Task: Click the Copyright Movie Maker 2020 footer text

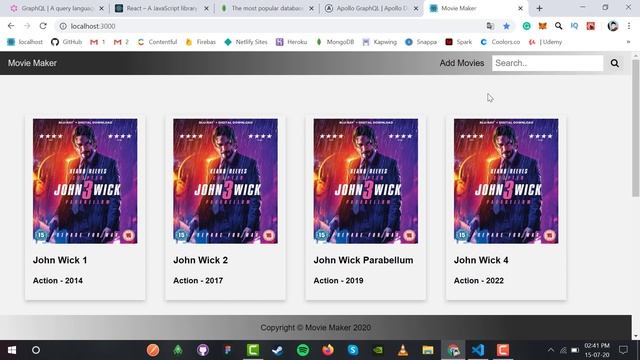Action: point(316,327)
